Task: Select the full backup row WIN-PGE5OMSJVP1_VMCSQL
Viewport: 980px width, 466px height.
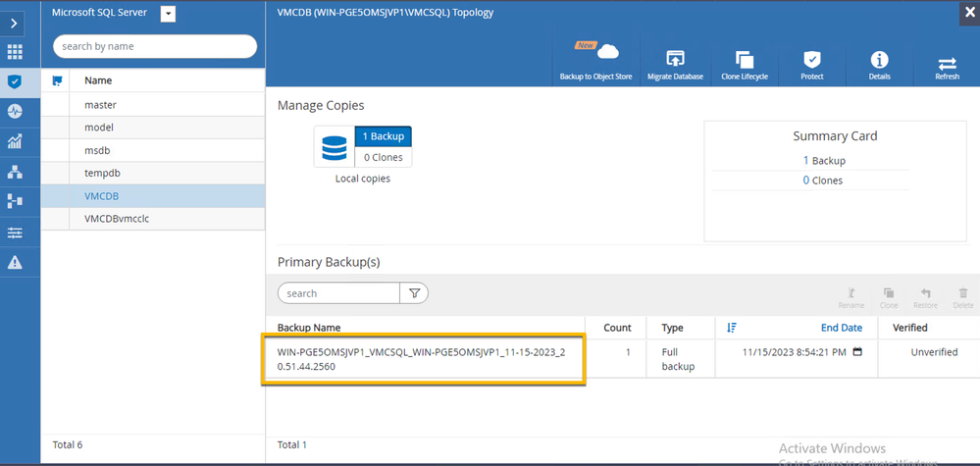Action: 422,359
